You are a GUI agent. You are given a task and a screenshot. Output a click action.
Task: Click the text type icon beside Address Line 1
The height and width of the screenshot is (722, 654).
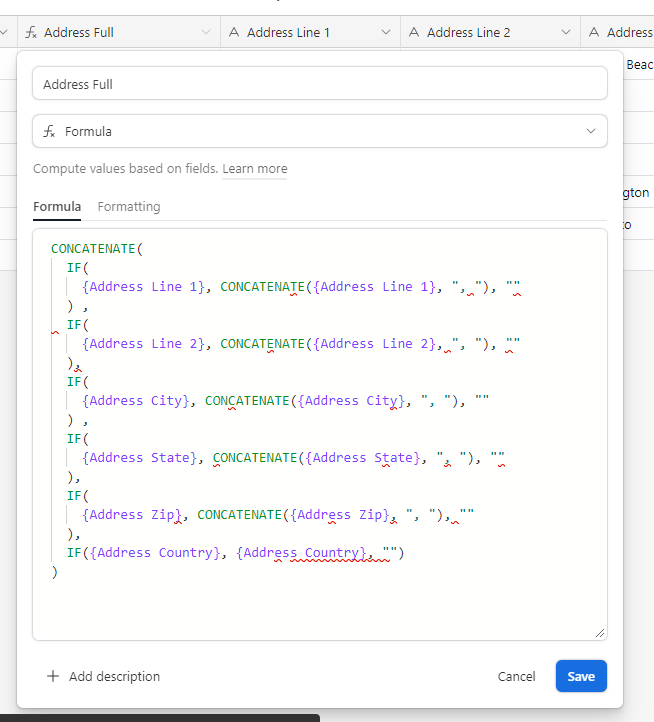coord(234,32)
